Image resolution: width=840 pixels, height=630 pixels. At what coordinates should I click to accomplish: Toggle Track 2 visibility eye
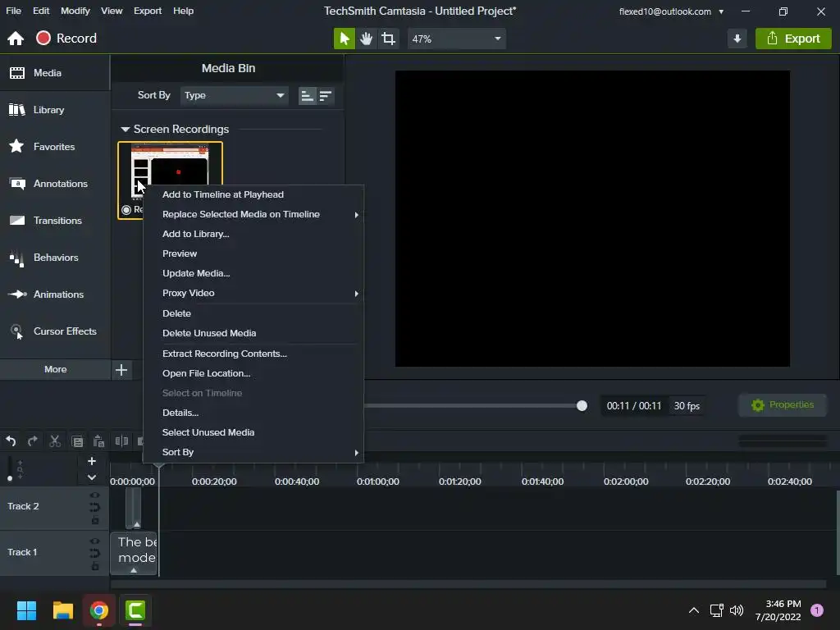[95, 495]
